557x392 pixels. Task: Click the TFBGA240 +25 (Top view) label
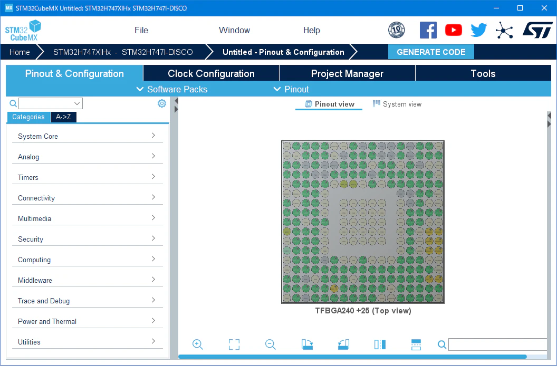point(363,311)
